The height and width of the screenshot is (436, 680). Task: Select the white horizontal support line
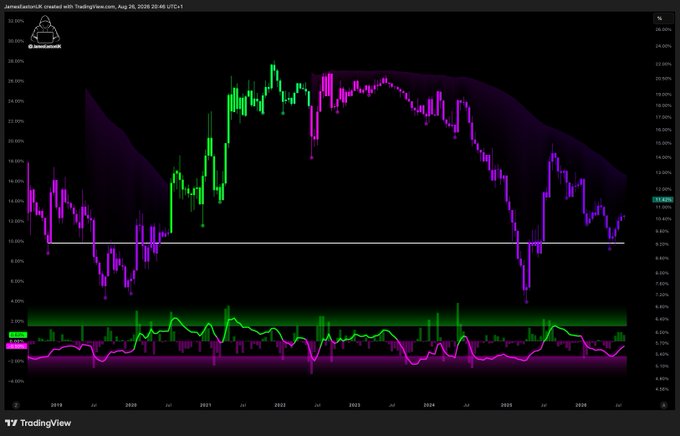[x=337, y=243]
